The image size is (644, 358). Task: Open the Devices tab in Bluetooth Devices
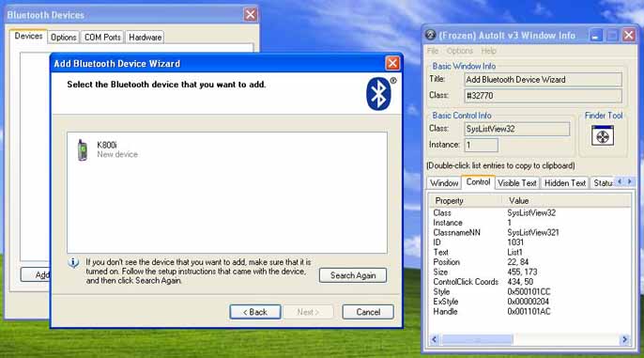click(x=28, y=36)
